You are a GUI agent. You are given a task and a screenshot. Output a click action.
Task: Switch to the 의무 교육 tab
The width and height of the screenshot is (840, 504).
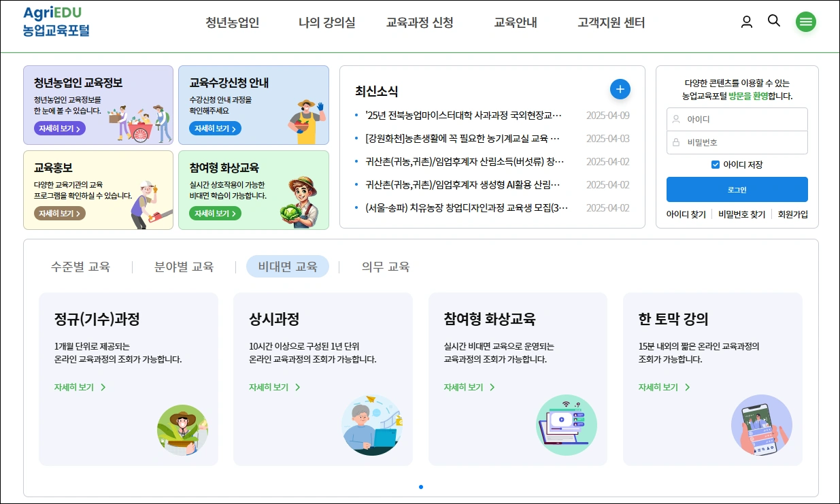point(384,267)
